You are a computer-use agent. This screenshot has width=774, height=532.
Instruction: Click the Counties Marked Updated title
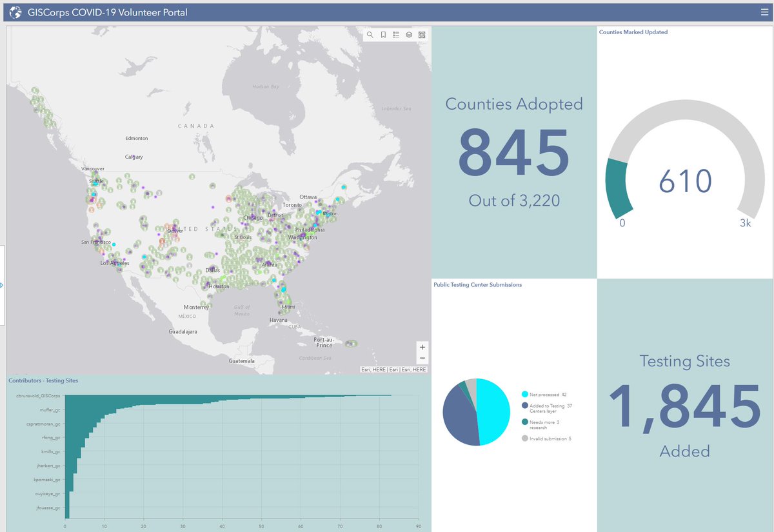633,32
